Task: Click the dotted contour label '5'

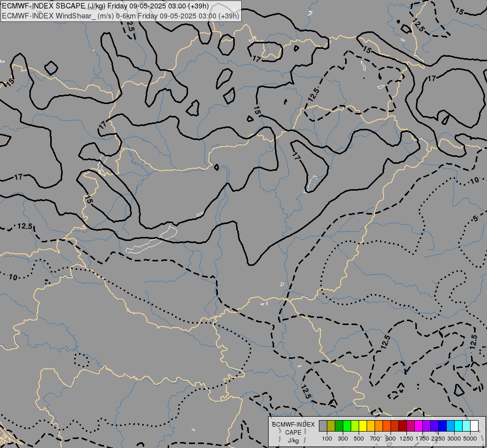Action: [476, 219]
